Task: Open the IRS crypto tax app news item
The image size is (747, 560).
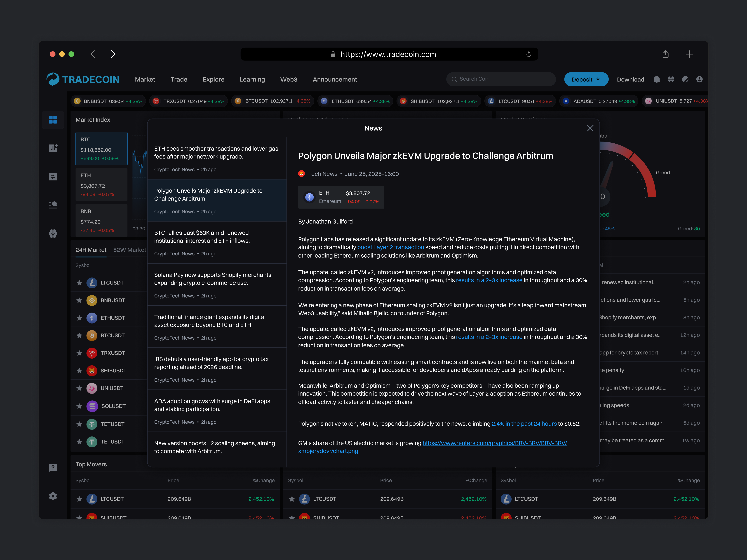Action: (217, 369)
